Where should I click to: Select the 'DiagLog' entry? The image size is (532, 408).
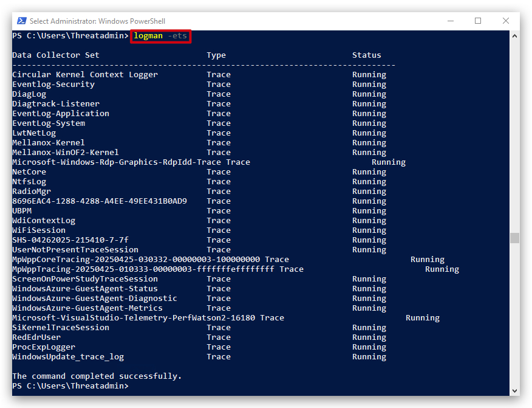(x=29, y=94)
